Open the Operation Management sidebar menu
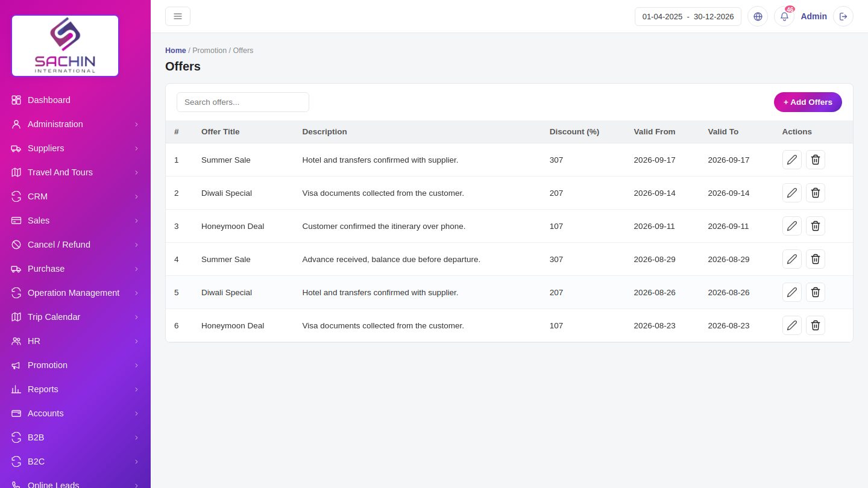868x488 pixels. (x=75, y=293)
